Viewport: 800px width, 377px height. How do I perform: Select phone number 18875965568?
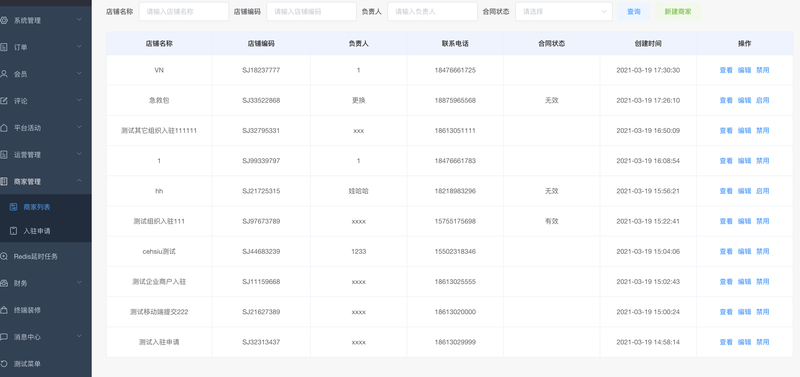coord(455,100)
